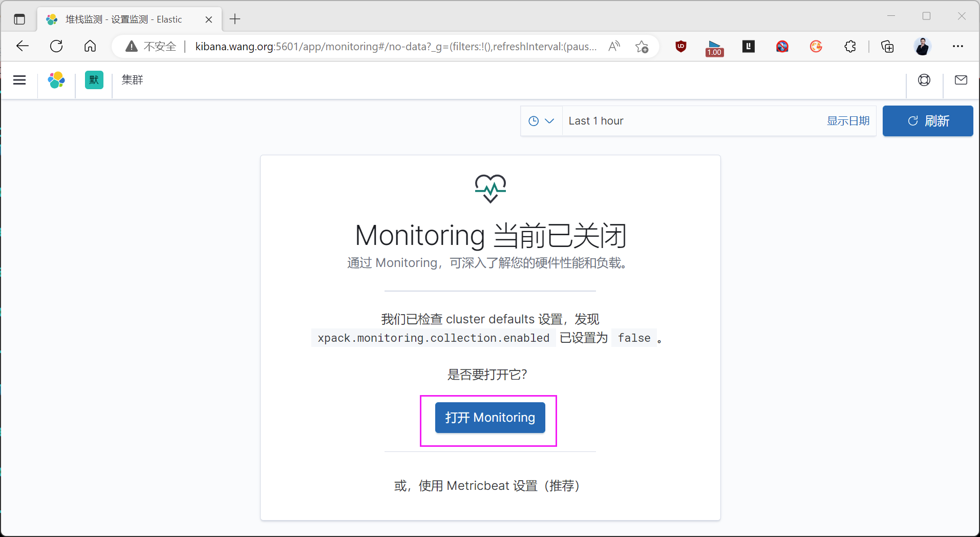The width and height of the screenshot is (980, 537).
Task: Click the Monitoring 当前已关闭 heading
Action: tap(491, 236)
